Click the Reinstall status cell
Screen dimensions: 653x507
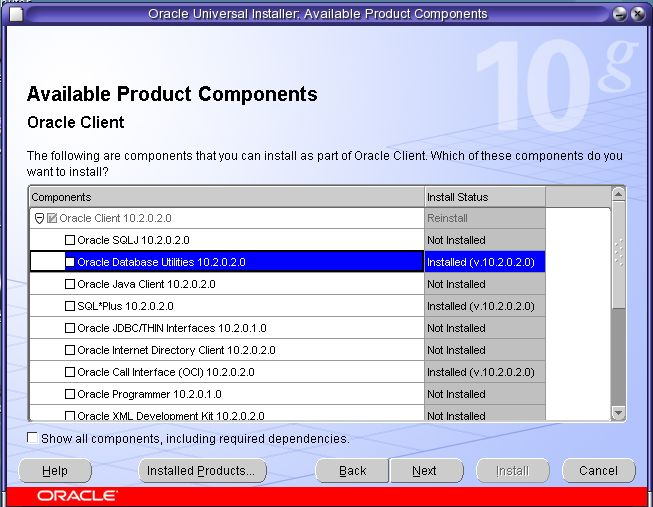tap(485, 218)
